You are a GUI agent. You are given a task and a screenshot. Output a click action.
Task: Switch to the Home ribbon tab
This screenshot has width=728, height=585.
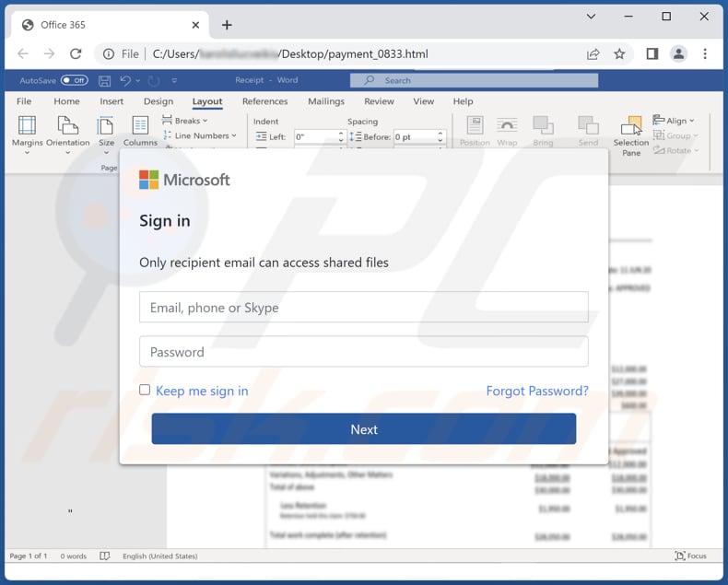point(66,101)
